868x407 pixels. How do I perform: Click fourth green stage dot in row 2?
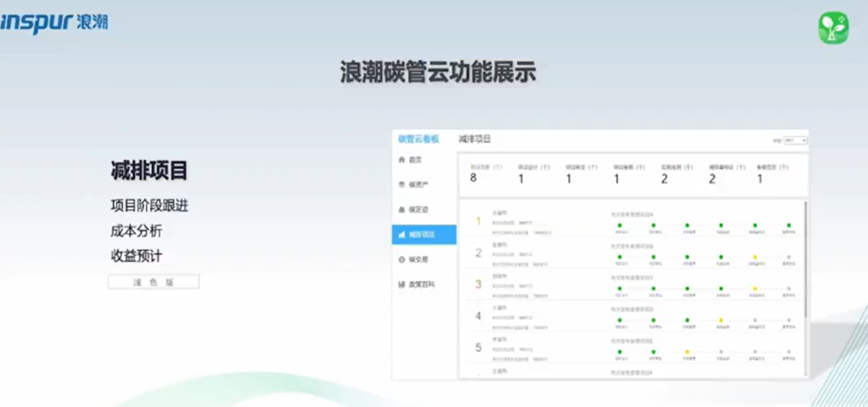coord(721,257)
